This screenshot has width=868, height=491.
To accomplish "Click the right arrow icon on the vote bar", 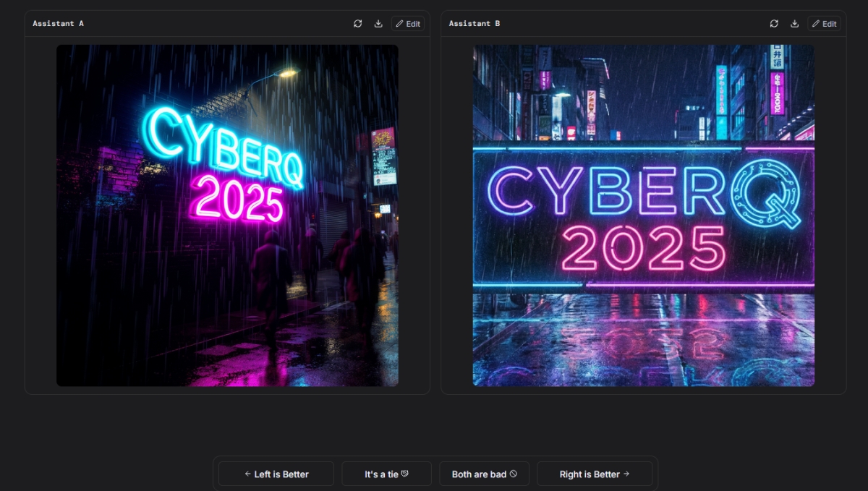I will click(626, 474).
